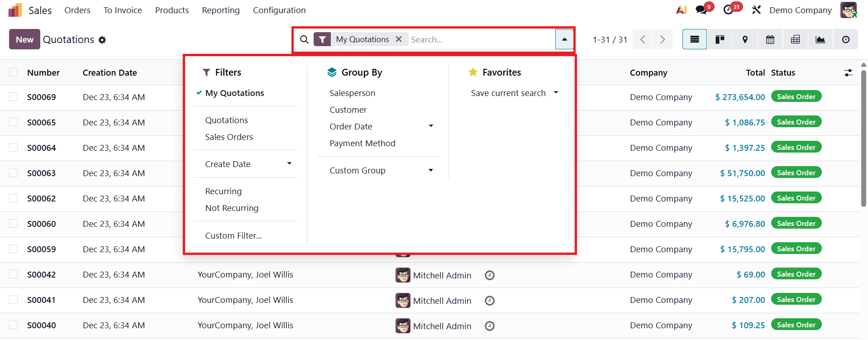This screenshot has height=340, width=868.
Task: Click the New button
Action: tap(24, 39)
